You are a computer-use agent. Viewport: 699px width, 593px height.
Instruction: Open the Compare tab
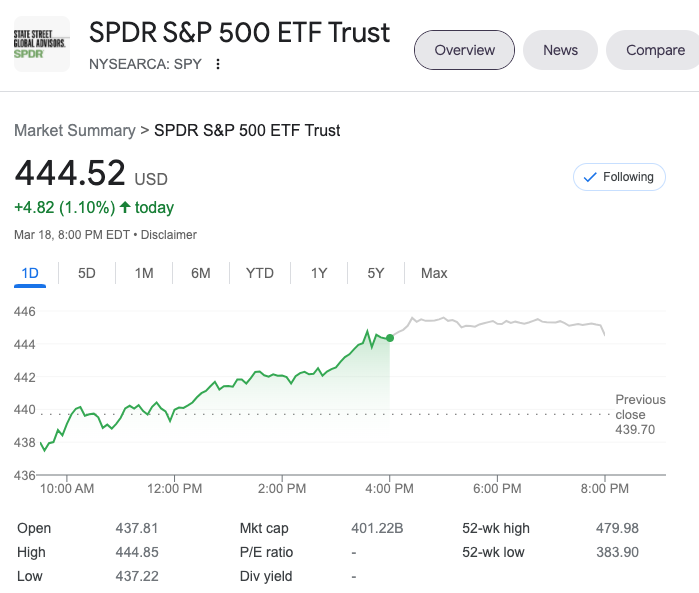655,50
